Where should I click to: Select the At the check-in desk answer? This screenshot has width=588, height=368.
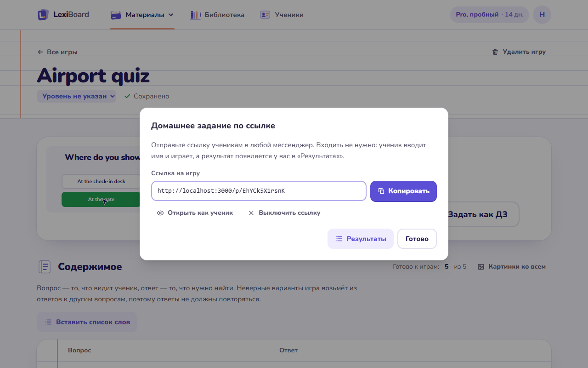(101, 181)
